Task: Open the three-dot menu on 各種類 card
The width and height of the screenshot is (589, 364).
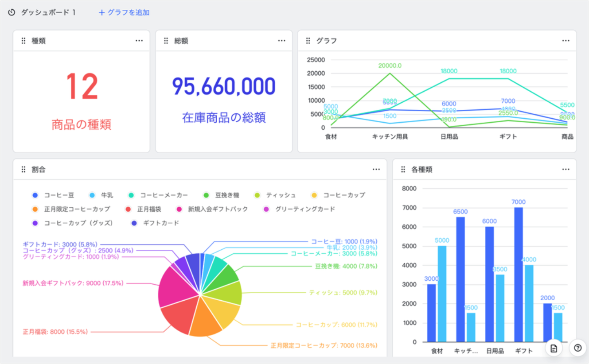Action: click(x=566, y=169)
